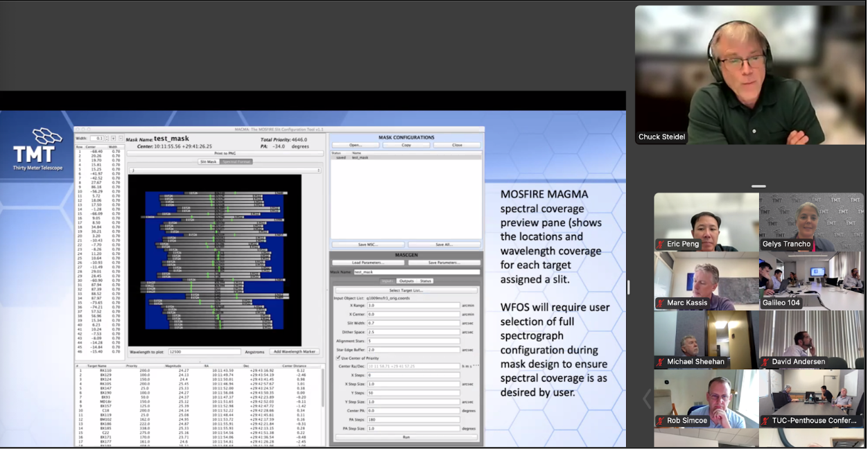Click the Select Target List button
This screenshot has height=449, width=868.
coord(406,290)
